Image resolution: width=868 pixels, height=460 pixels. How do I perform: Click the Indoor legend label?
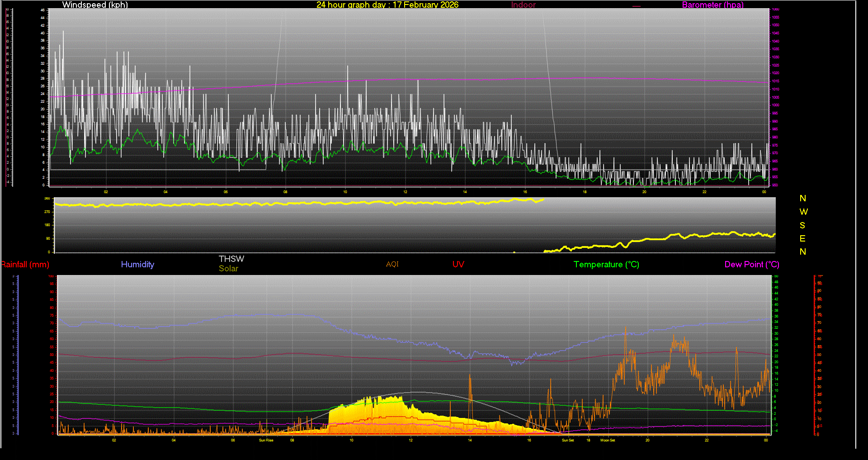tap(523, 5)
